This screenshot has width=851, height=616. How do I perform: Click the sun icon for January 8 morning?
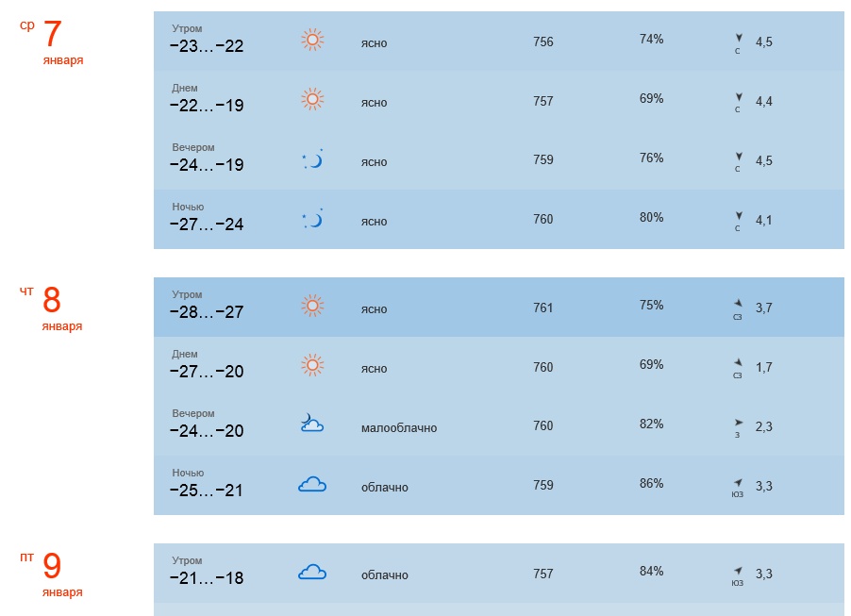coord(312,306)
